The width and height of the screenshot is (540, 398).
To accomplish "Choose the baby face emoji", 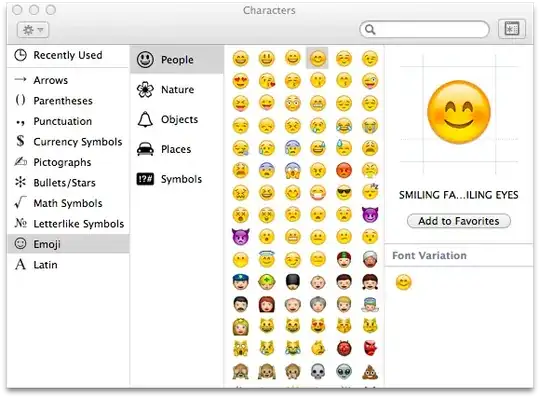I will (318, 282).
